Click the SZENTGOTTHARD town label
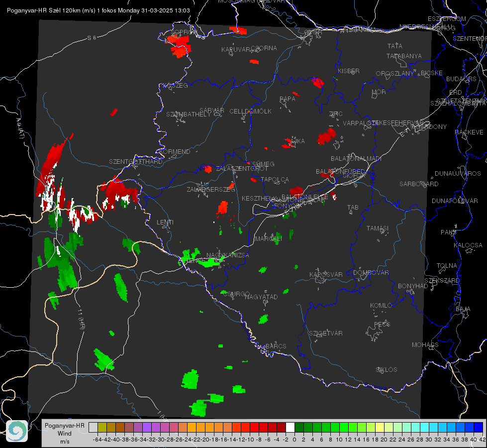 coord(136,162)
